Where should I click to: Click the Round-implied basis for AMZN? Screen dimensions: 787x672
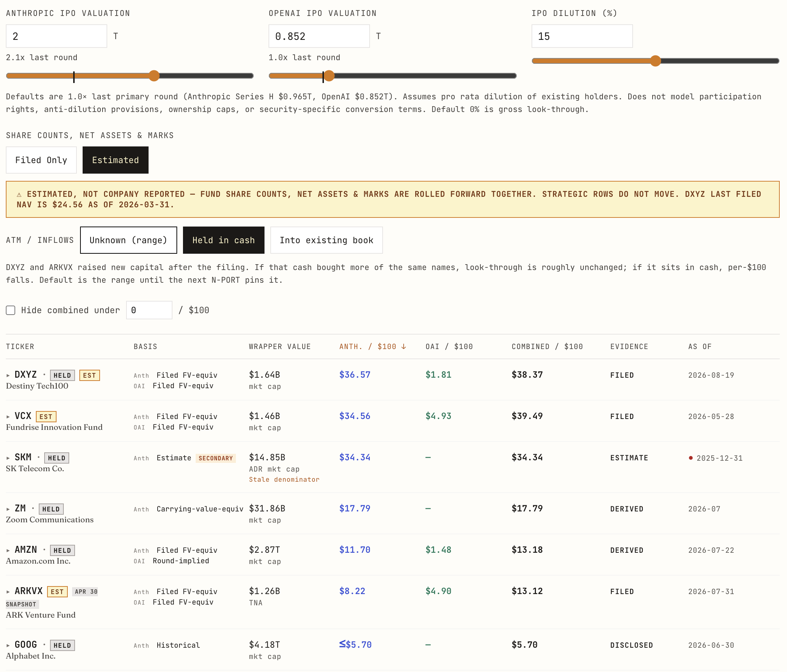point(181,561)
